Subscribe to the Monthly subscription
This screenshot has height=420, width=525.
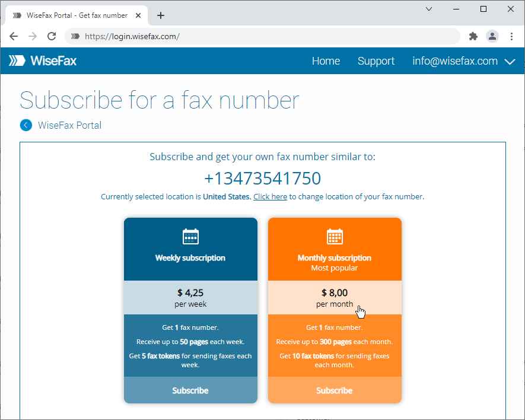click(335, 390)
